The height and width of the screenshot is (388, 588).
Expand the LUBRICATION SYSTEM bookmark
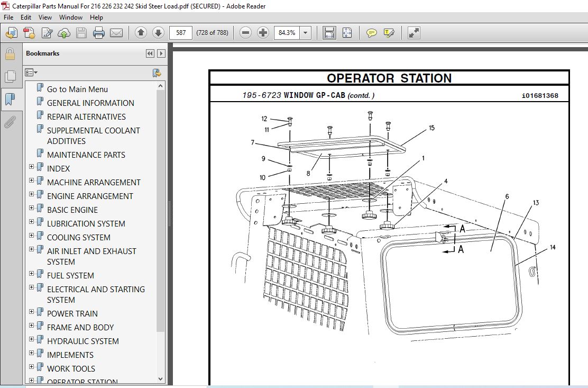[x=32, y=222]
